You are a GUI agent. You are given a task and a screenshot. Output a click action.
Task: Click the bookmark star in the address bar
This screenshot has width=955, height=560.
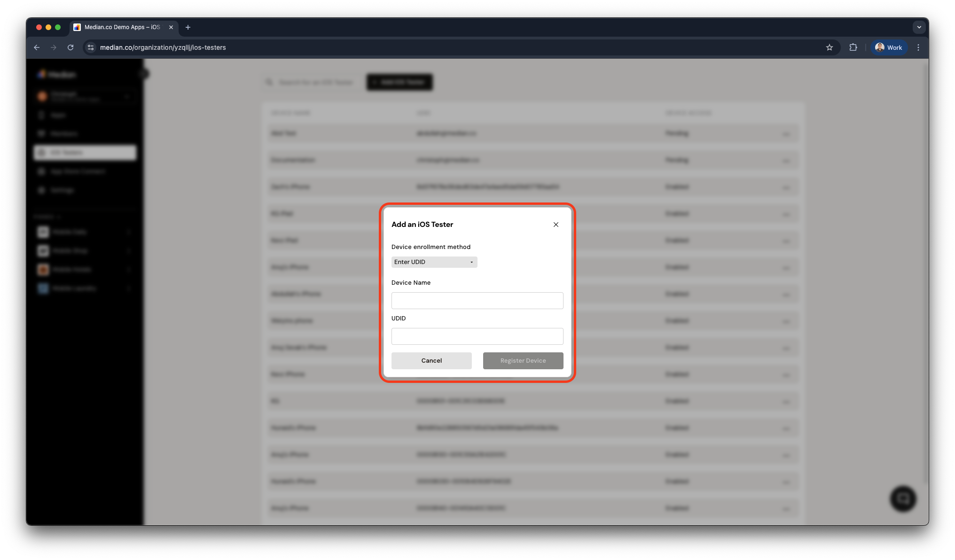[830, 47]
